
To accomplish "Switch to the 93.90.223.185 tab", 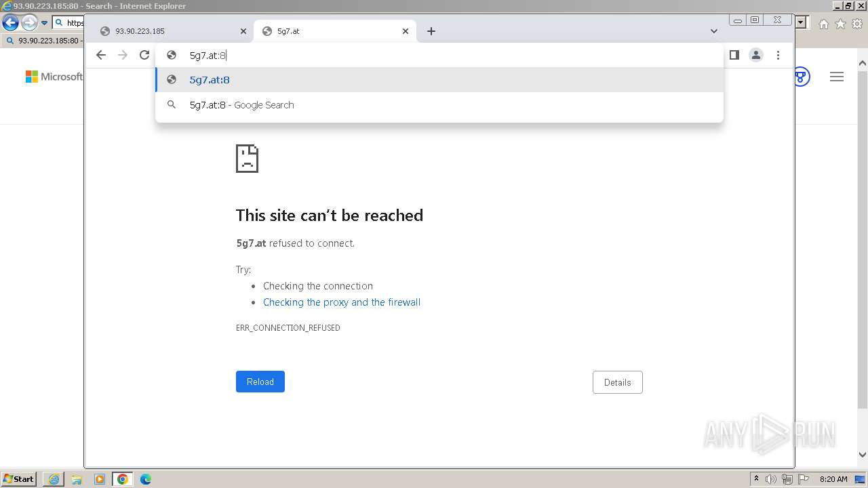I will click(x=170, y=31).
